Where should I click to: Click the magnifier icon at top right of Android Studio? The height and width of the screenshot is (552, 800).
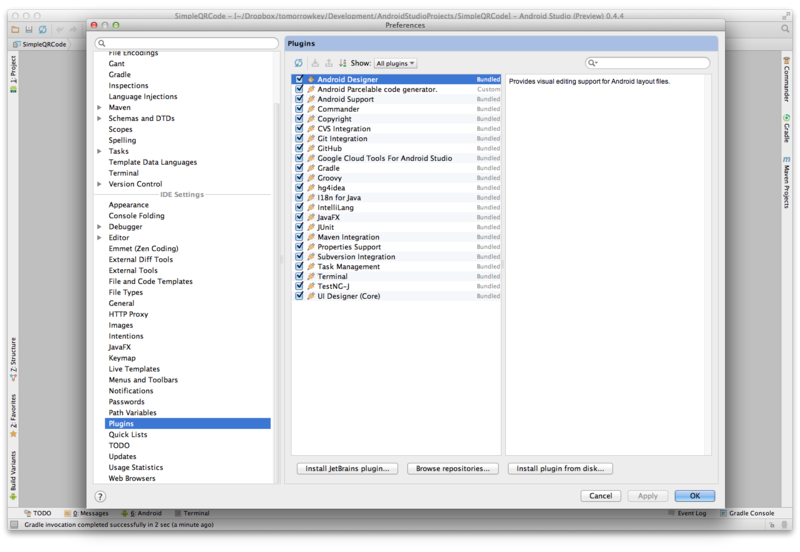coord(785,29)
